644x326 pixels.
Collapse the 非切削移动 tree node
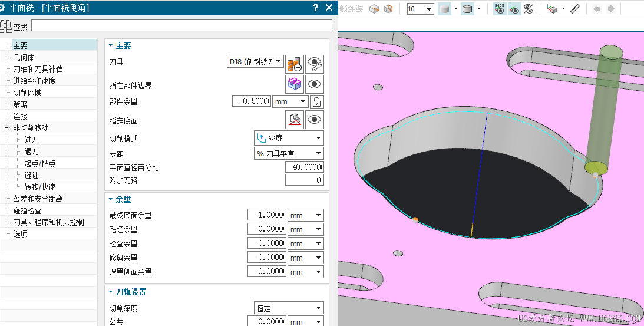tap(6, 128)
